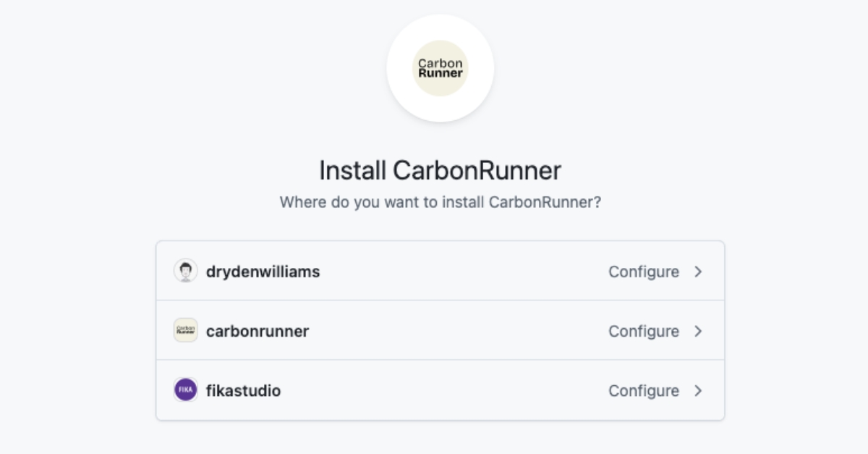Open the chevron arrow beside carbonrunner
Viewport: 868px width, 454px height.
[698, 331]
